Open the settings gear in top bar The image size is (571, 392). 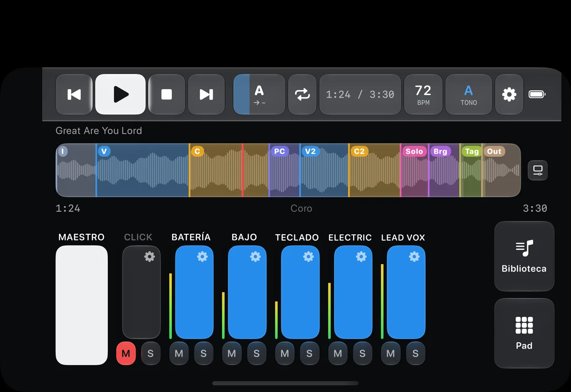(x=509, y=94)
